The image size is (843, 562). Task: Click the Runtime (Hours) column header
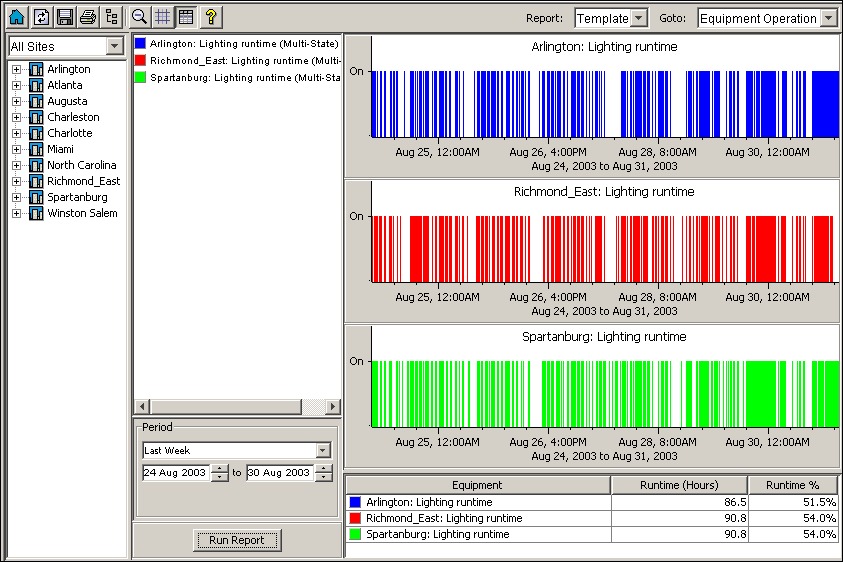point(679,485)
